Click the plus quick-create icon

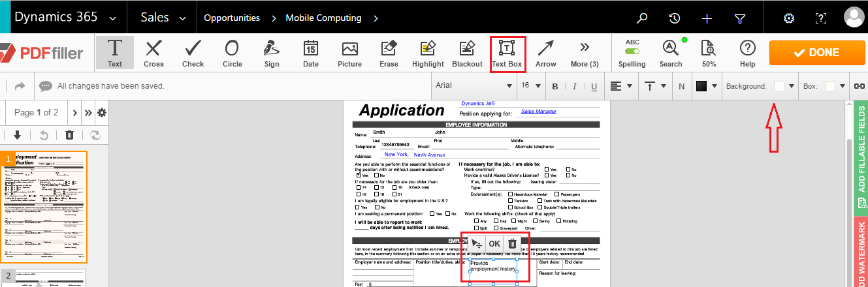[x=707, y=18]
